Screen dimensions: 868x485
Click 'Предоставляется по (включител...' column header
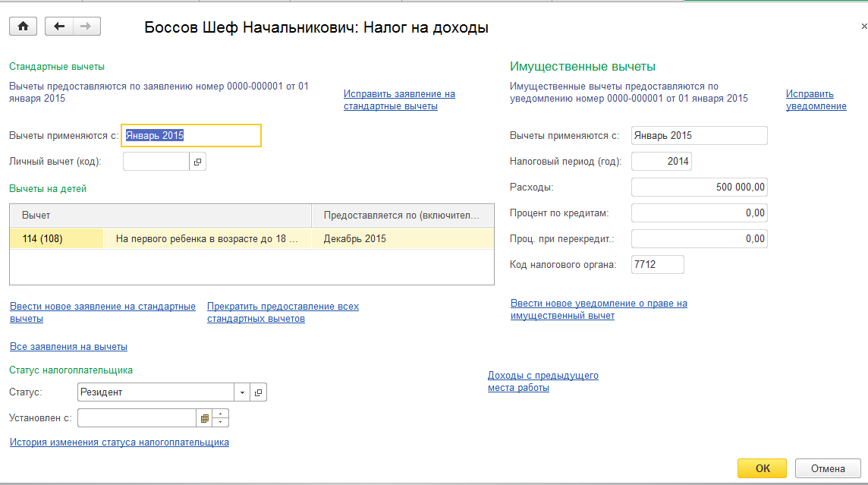402,216
